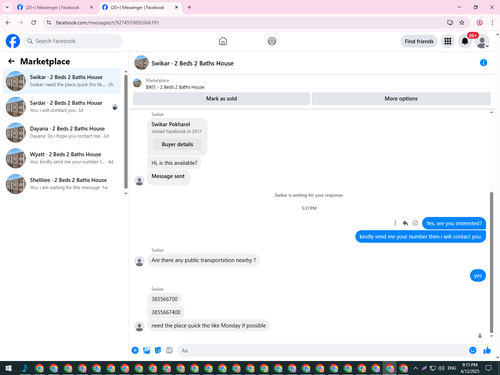Viewport: 500px width, 375px height.
Task: Choose a GIF in composer
Action: (x=169, y=350)
